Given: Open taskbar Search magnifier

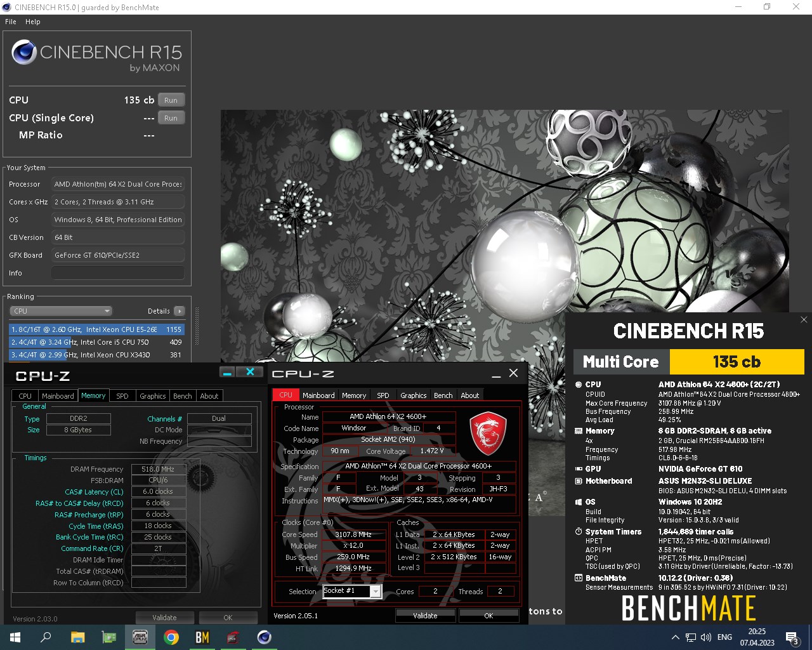Looking at the screenshot, I should pos(46,637).
